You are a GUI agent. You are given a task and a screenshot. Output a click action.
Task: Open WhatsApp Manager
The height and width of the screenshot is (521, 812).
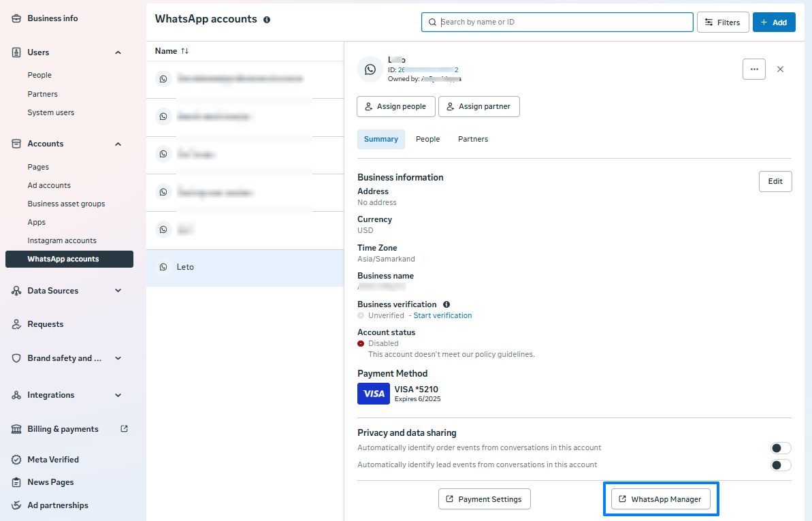660,499
